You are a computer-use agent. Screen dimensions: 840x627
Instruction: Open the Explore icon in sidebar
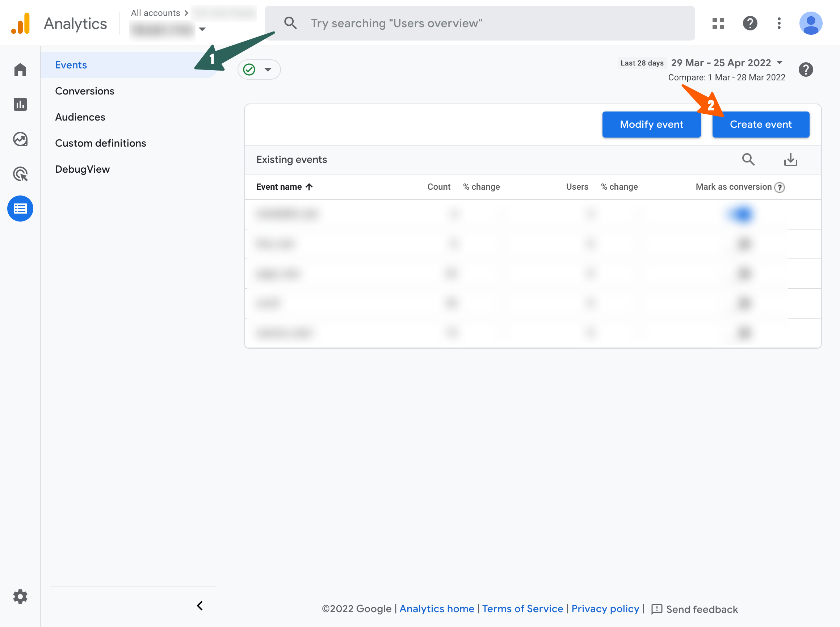[x=20, y=139]
